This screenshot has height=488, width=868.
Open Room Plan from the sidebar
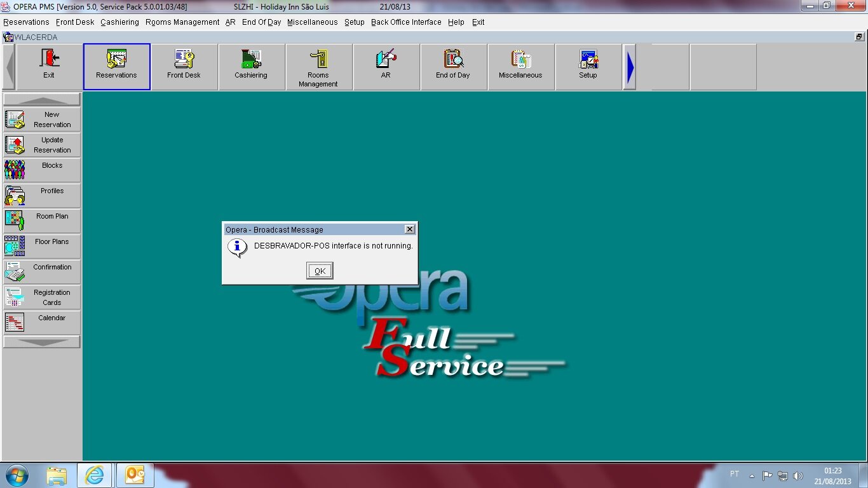(x=42, y=221)
